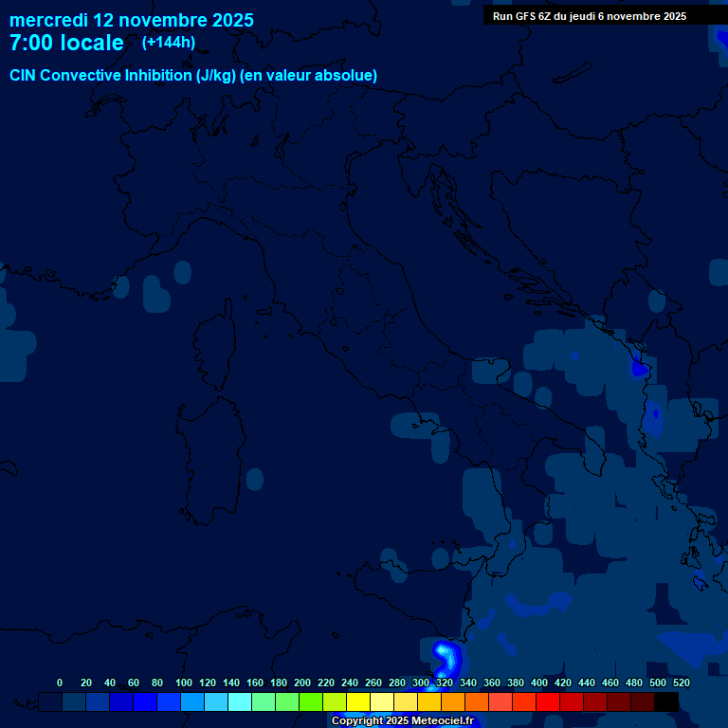Click the '0' legend scale label
The image size is (728, 728).
[x=60, y=682]
